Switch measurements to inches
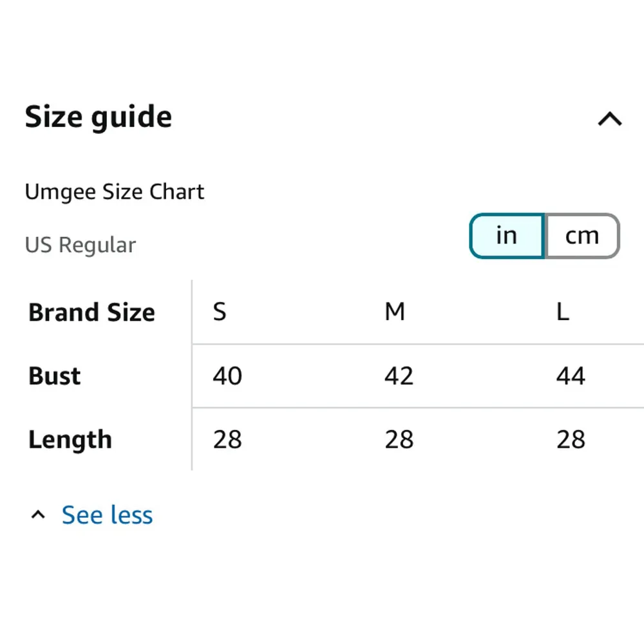Viewport: 644px width, 644px height. (x=507, y=236)
